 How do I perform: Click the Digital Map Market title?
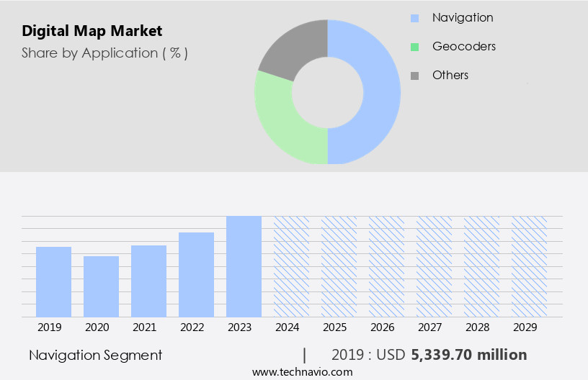pyautogui.click(x=92, y=31)
